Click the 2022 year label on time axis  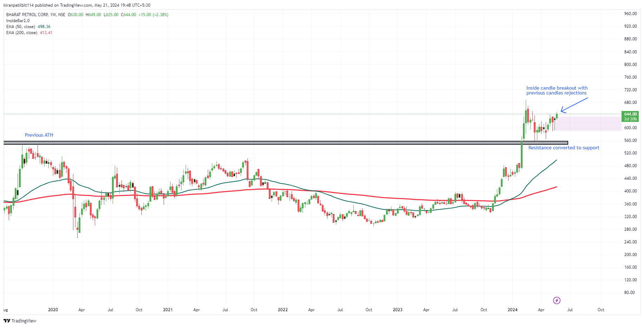pos(283,310)
